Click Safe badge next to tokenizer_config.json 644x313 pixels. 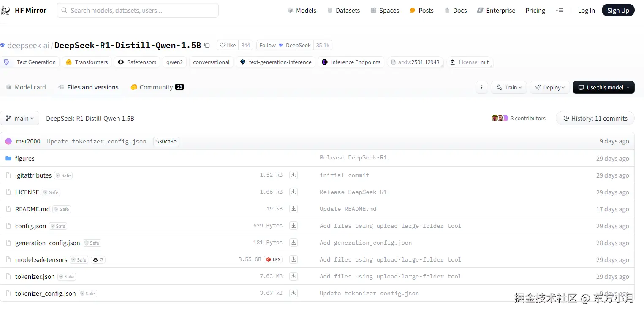pos(88,294)
